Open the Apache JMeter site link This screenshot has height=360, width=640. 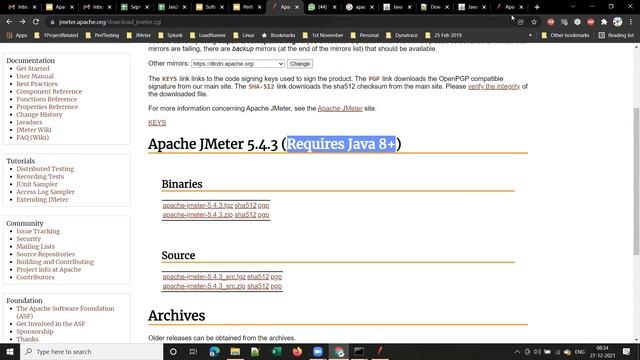click(x=340, y=109)
